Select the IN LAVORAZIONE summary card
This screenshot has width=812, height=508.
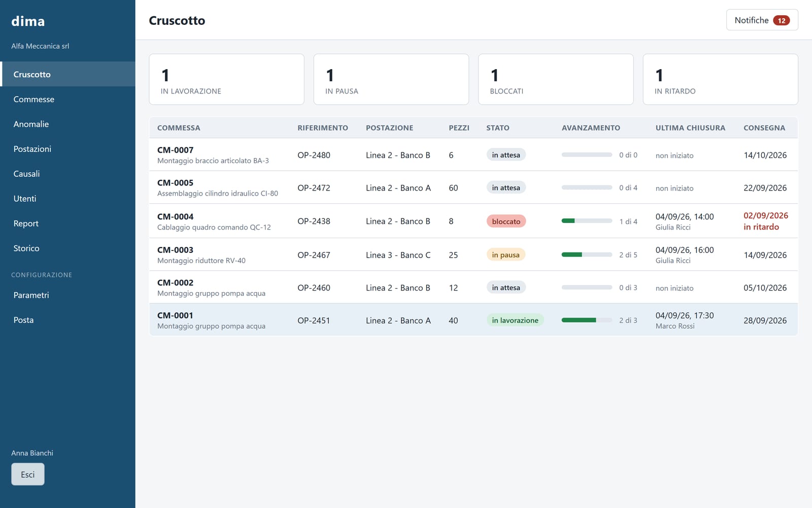(226, 79)
